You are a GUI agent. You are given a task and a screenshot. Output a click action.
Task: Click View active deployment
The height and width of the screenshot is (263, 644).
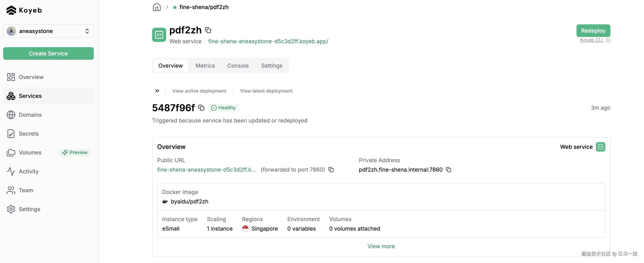point(199,91)
